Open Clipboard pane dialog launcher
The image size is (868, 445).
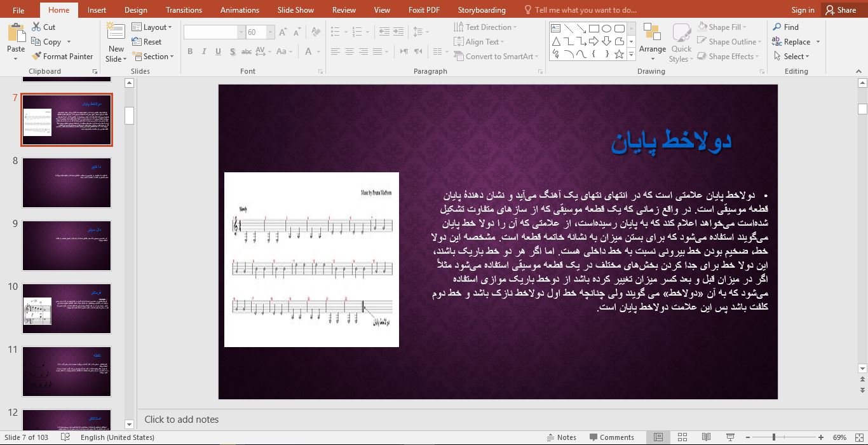pos(95,72)
